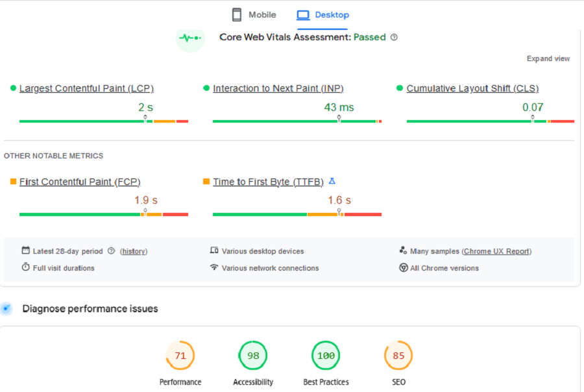Click the Performance score gauge 71
The height and width of the screenshot is (392, 584).
[x=180, y=356]
